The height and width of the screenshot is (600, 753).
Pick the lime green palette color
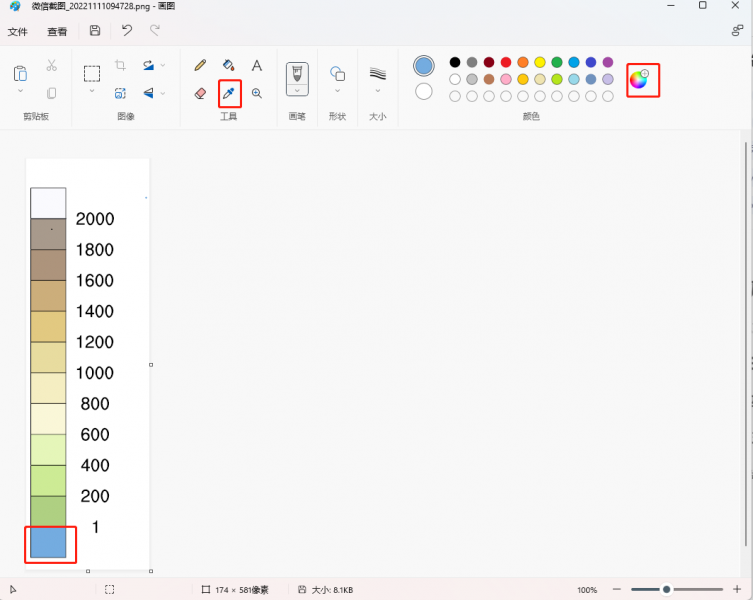[557, 79]
